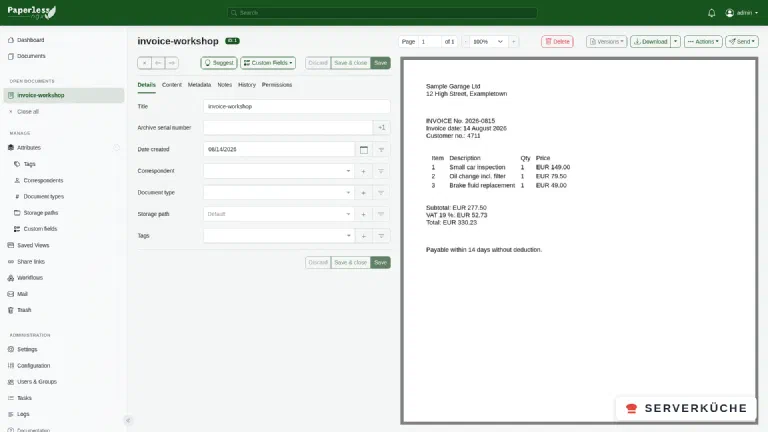Open Storage paths management page
Image resolution: width=768 pixels, height=432 pixels.
click(x=41, y=213)
